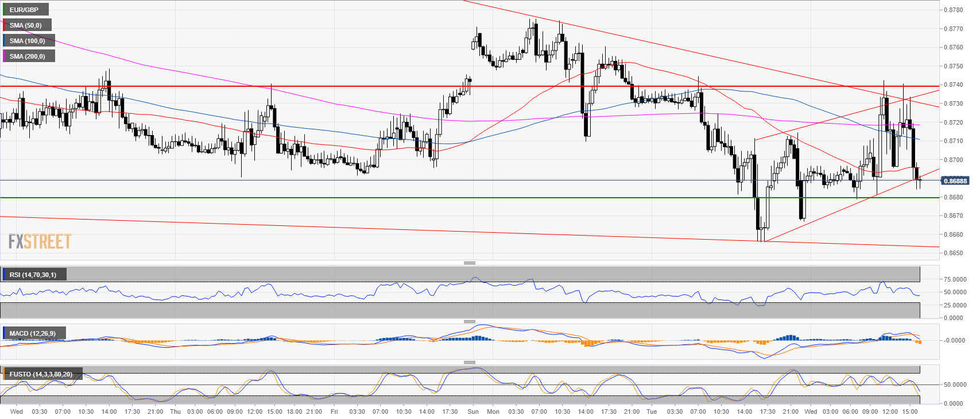Click the 'Mon' label on time axis

[493, 412]
